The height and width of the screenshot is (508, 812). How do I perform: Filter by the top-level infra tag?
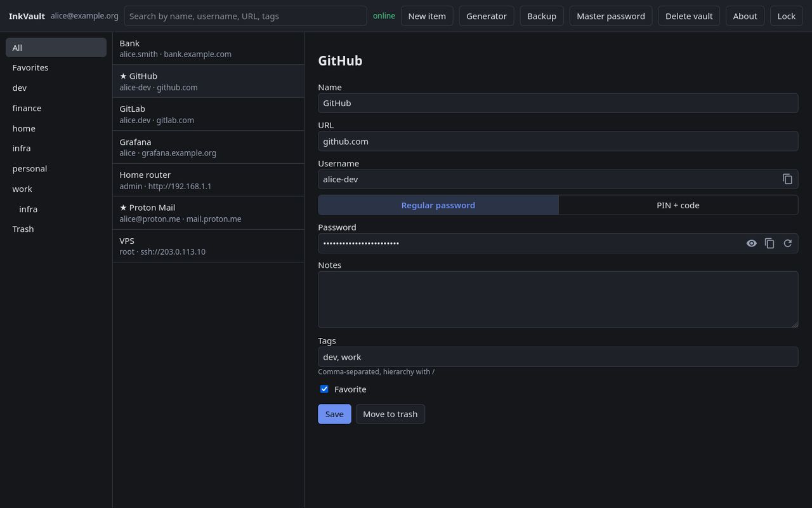pos(56,148)
